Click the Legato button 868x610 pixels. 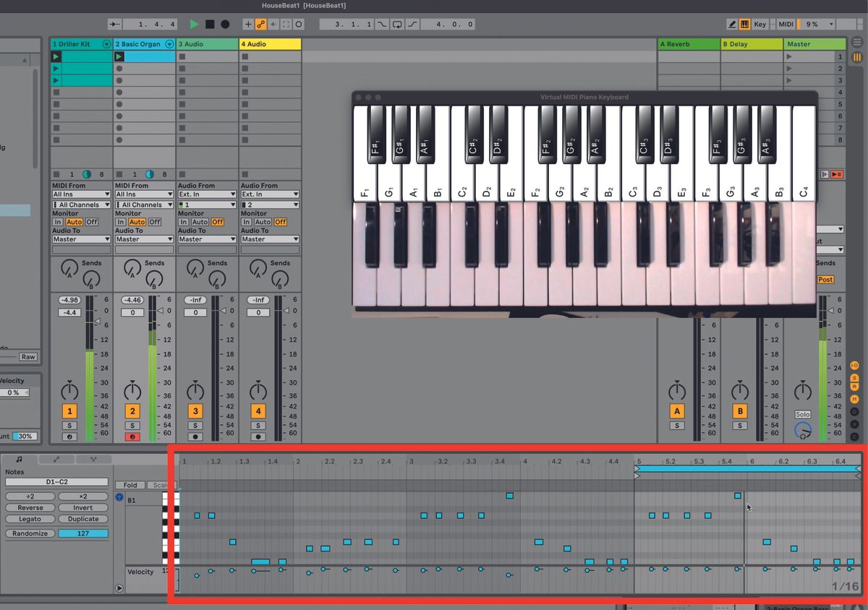click(x=30, y=519)
